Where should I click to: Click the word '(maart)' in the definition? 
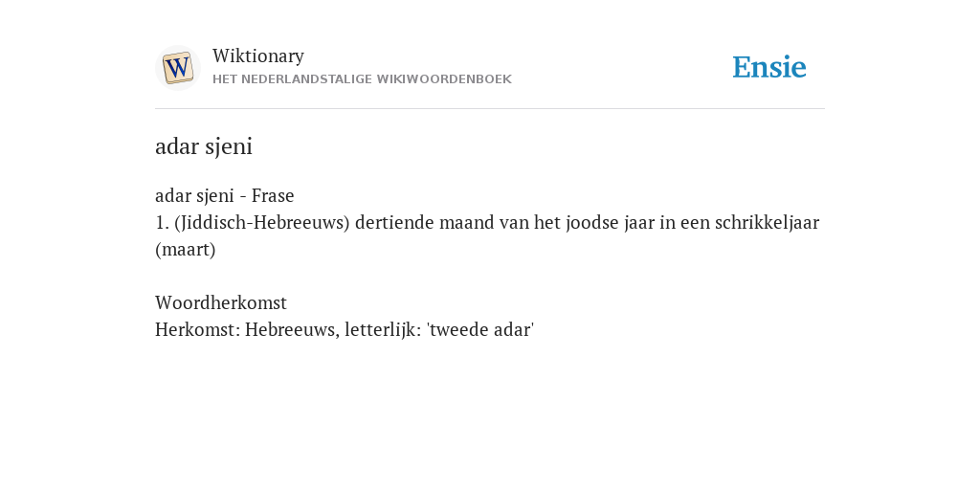click(185, 250)
